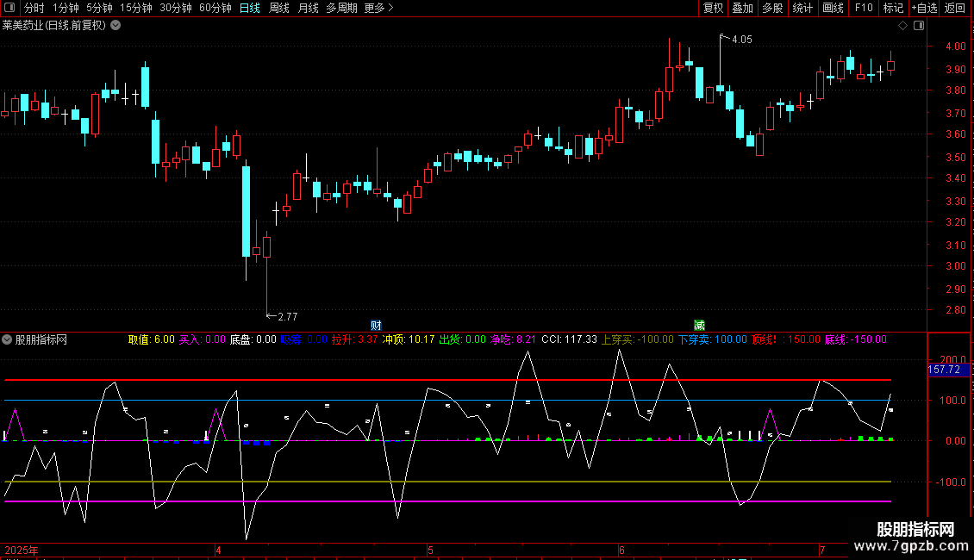Select the 60分钟 period tab
Screen dimensions: 974x560
(215, 8)
